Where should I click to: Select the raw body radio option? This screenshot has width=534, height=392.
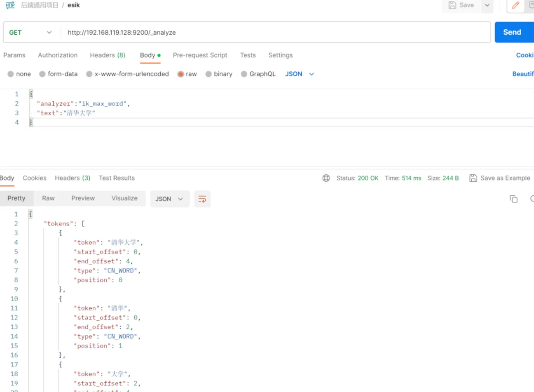tap(180, 74)
